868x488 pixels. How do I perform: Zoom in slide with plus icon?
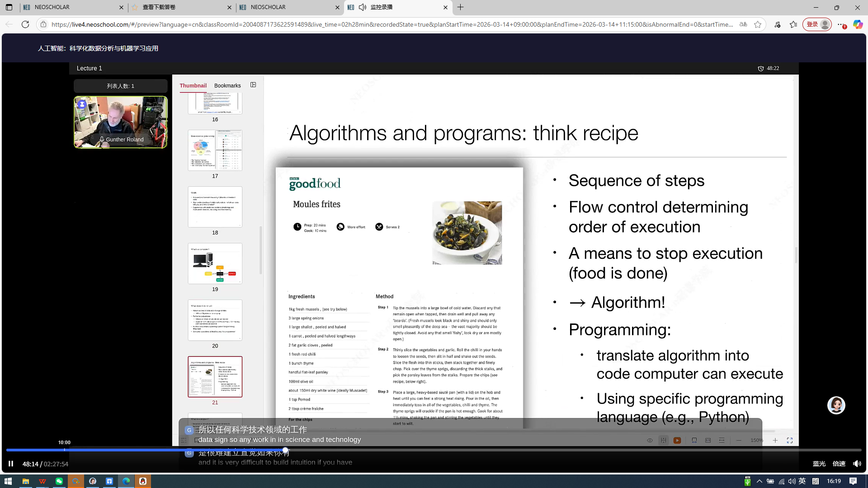(775, 440)
